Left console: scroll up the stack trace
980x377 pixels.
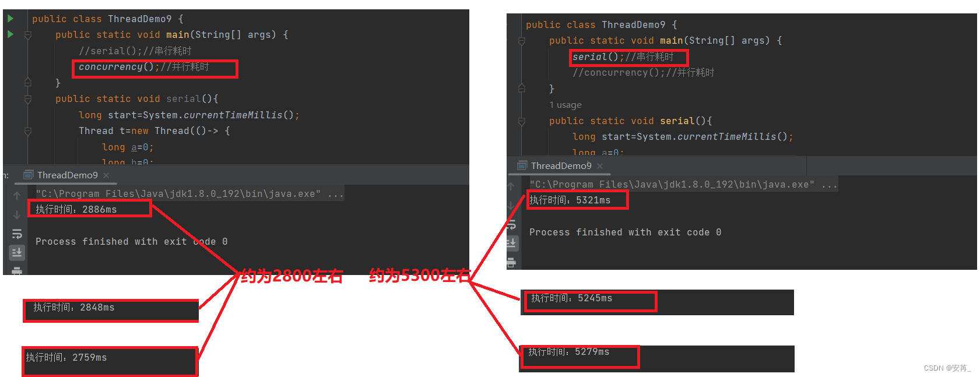(x=17, y=196)
